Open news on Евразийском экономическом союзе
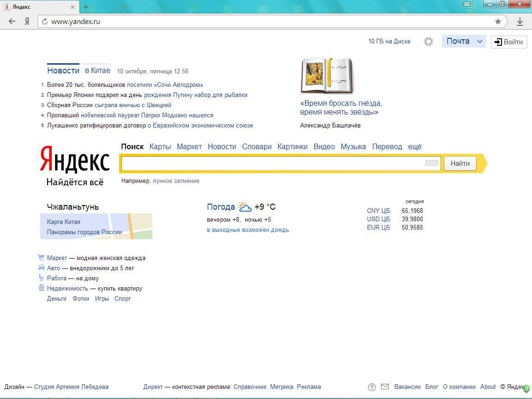Viewport: 532px width, 399px height. click(x=200, y=126)
